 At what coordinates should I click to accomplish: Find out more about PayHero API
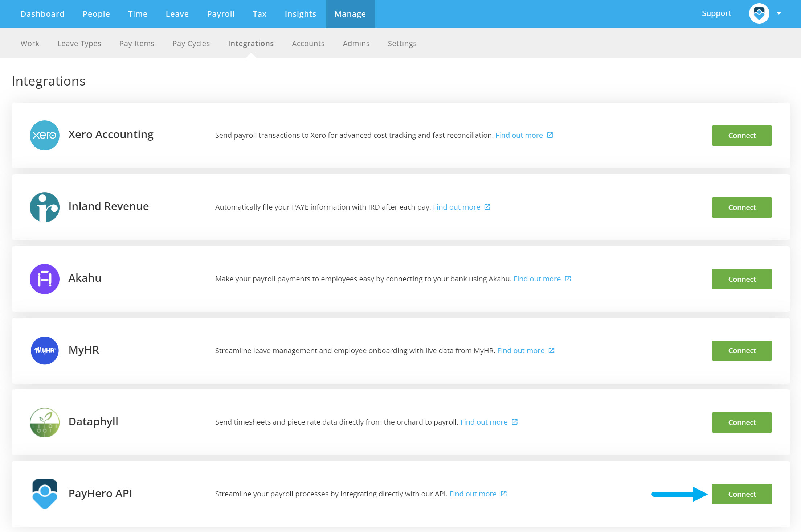(x=473, y=494)
